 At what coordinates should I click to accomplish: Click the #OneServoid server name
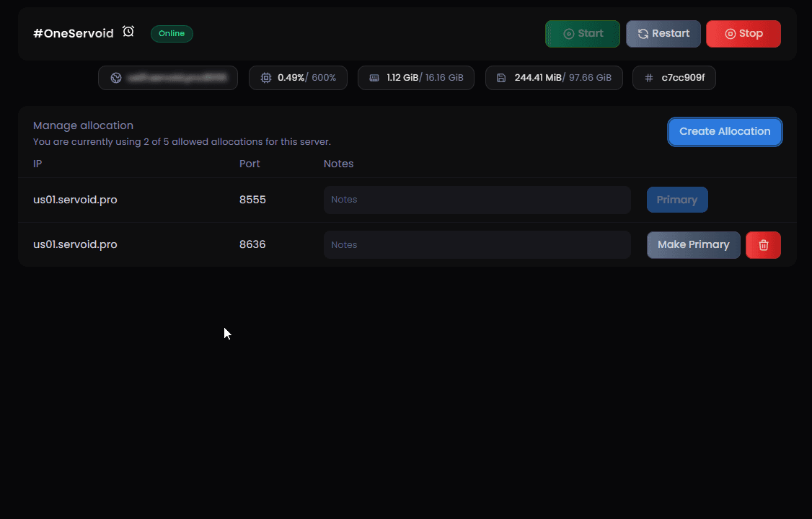click(x=74, y=34)
